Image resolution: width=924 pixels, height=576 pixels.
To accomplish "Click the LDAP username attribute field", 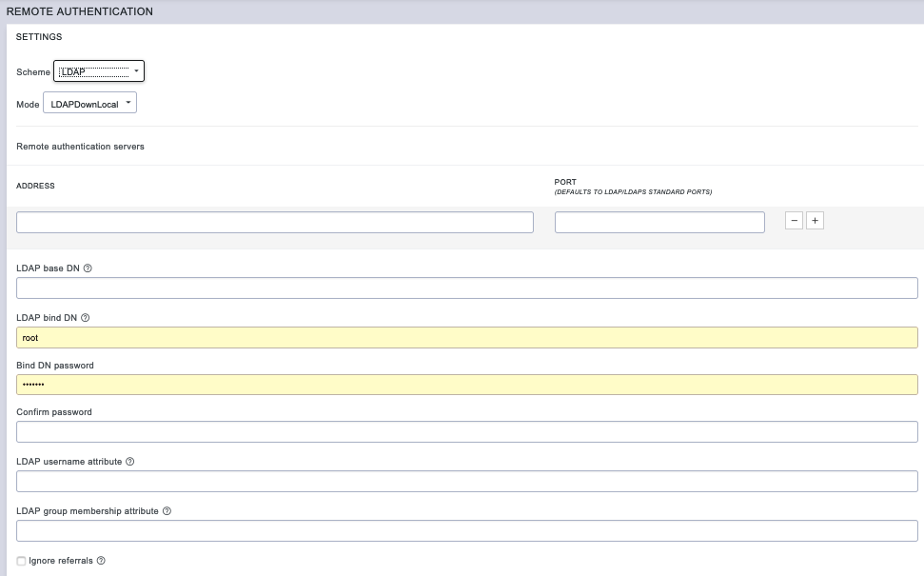I will [466, 481].
